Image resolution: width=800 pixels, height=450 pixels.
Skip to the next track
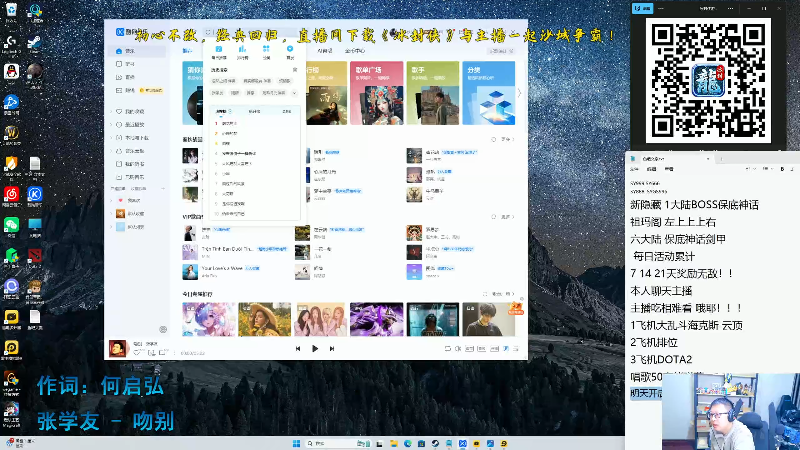click(x=332, y=348)
